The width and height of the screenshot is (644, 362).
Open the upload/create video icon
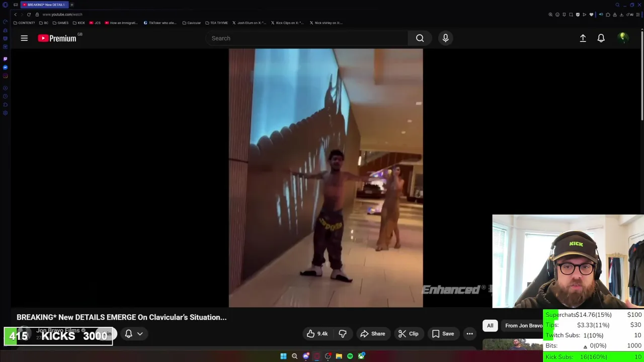(x=583, y=38)
